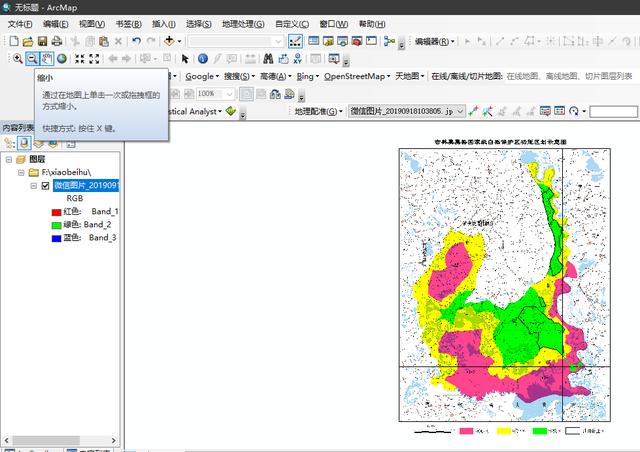Viewport: 640px width, 452px height.
Task: Click the georeferencing value input box
Action: pyautogui.click(x=613, y=111)
